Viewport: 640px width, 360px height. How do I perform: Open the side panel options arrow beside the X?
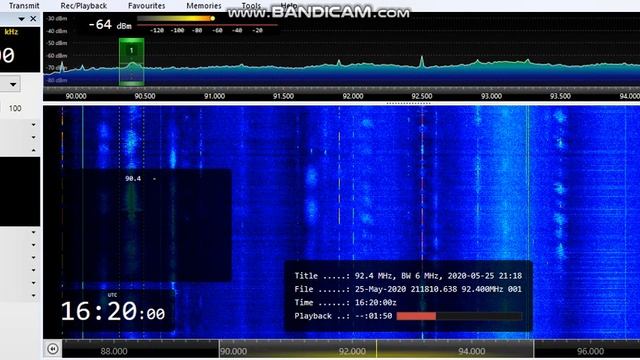click(21, 19)
